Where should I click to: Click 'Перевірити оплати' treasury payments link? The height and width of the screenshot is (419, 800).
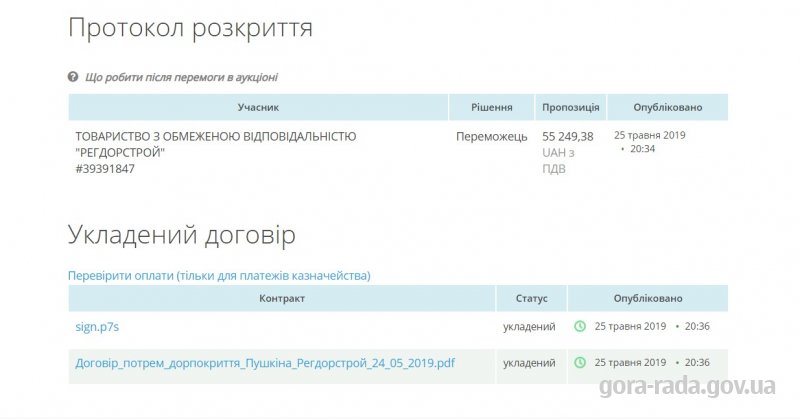tap(219, 276)
